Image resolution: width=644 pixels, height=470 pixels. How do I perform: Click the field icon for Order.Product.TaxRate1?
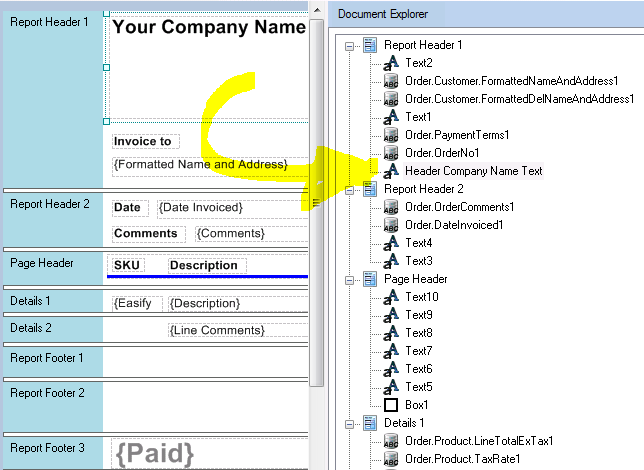(391, 459)
